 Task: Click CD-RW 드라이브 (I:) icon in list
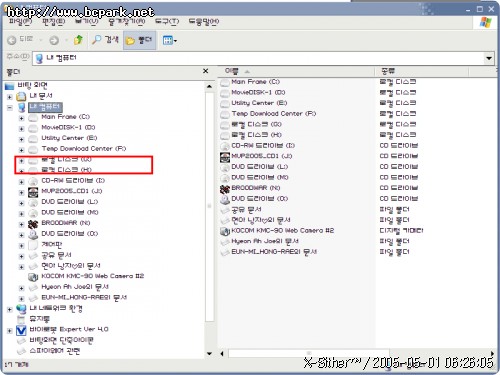225,146
